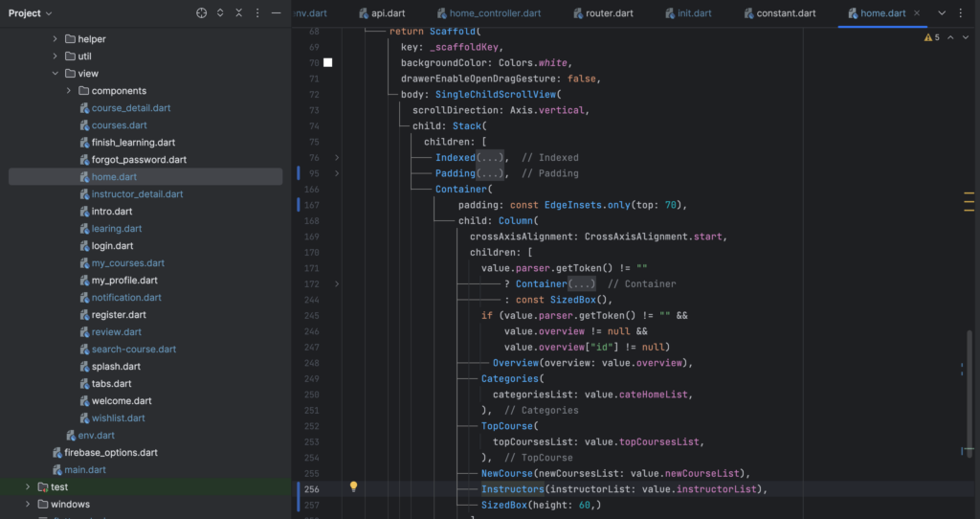Close the home.dart editor tab
The image size is (980, 519).
[917, 13]
